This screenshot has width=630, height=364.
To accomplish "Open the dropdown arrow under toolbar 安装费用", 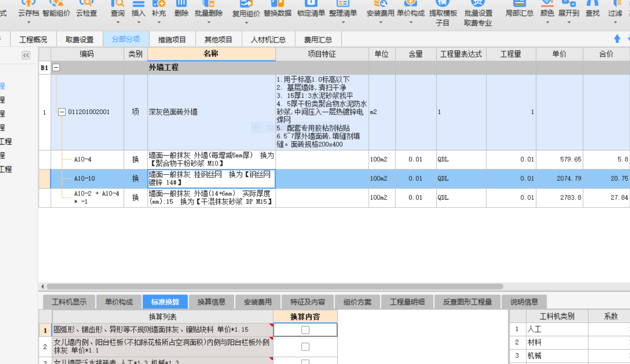I will 380,22.
